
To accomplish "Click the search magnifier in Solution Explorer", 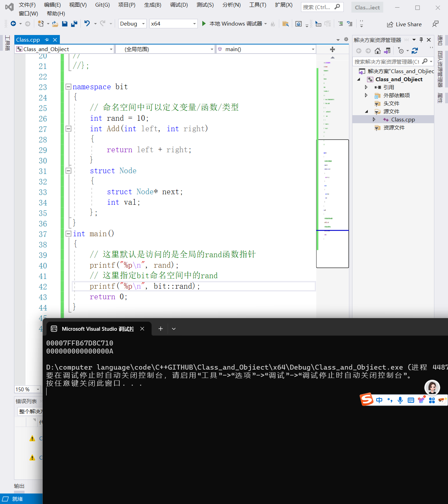I will pos(425,61).
